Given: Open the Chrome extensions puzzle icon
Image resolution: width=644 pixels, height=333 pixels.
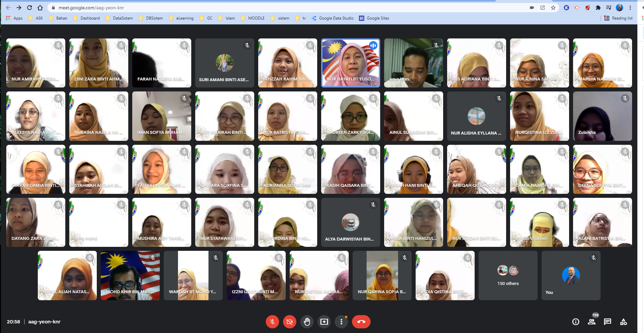Looking at the screenshot, I should pyautogui.click(x=598, y=8).
